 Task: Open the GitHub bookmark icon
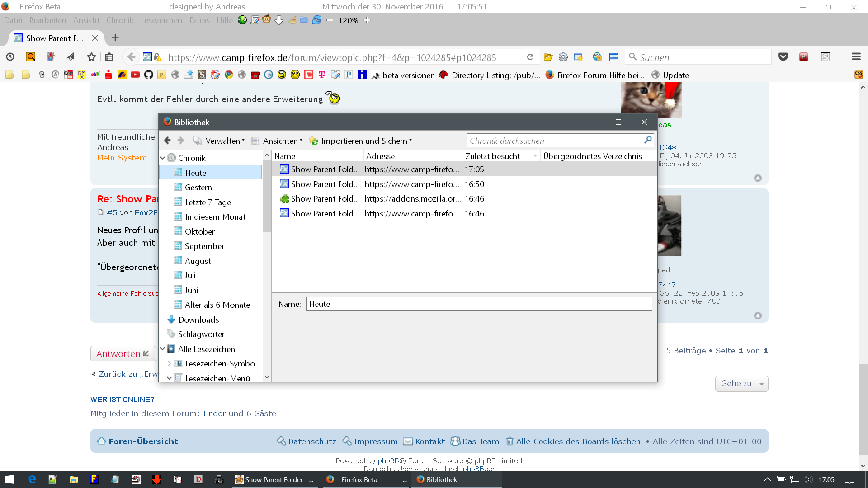coord(148,75)
